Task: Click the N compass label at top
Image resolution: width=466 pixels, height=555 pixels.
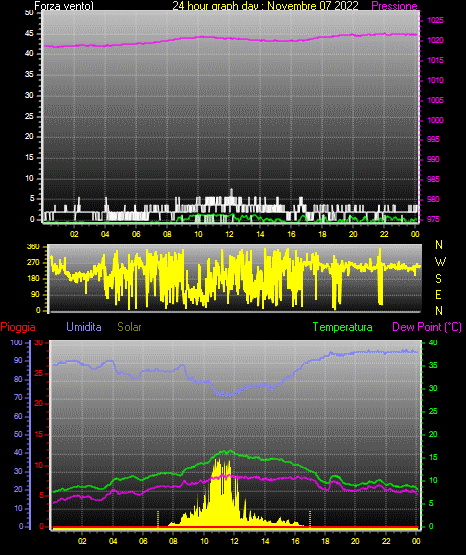Action: coord(439,245)
